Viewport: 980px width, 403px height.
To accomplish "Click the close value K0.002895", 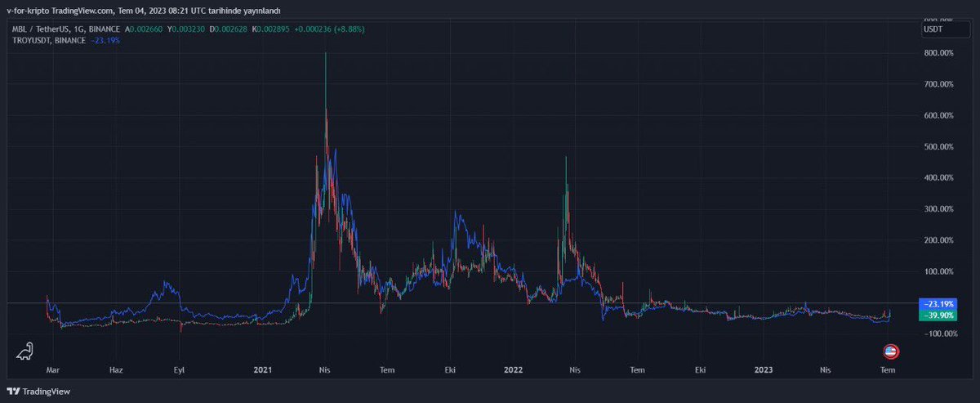I will 272,29.
